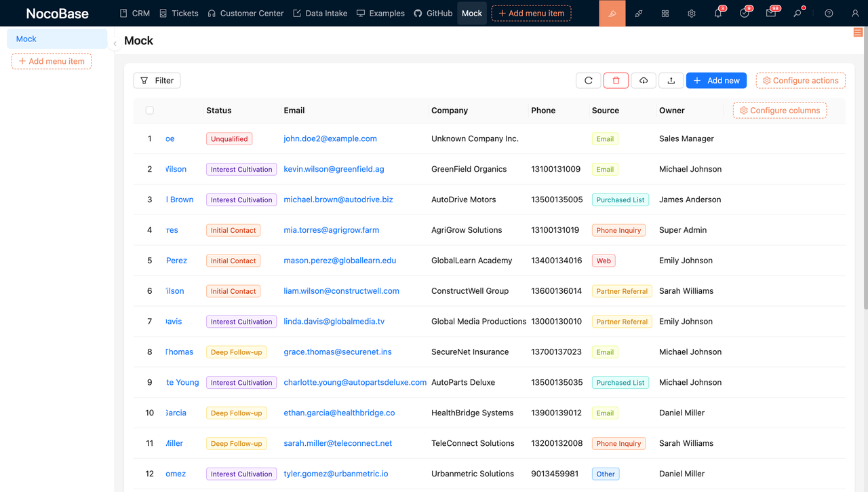Open the user profile icon
This screenshot has width=868, height=492.
tap(854, 13)
